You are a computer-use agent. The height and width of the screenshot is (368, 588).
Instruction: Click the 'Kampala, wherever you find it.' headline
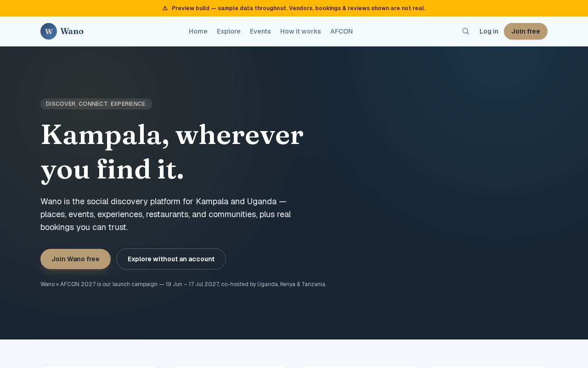(x=172, y=152)
